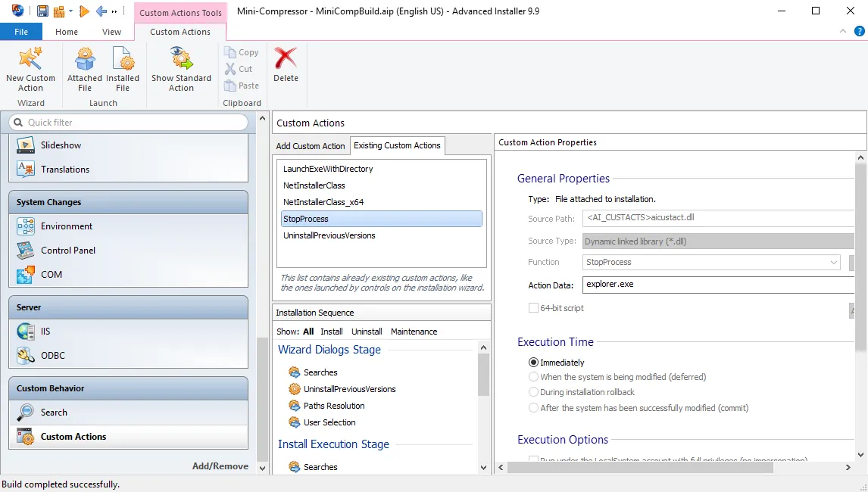Show Install sequence only

(x=332, y=332)
